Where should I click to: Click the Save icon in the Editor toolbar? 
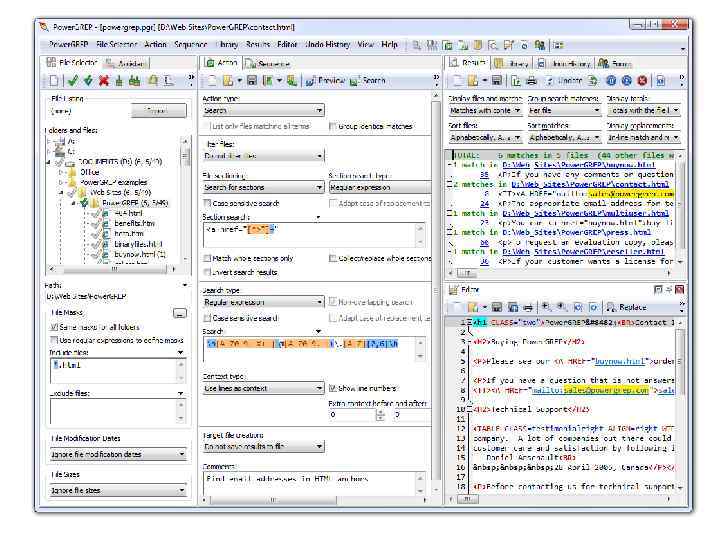tap(496, 307)
